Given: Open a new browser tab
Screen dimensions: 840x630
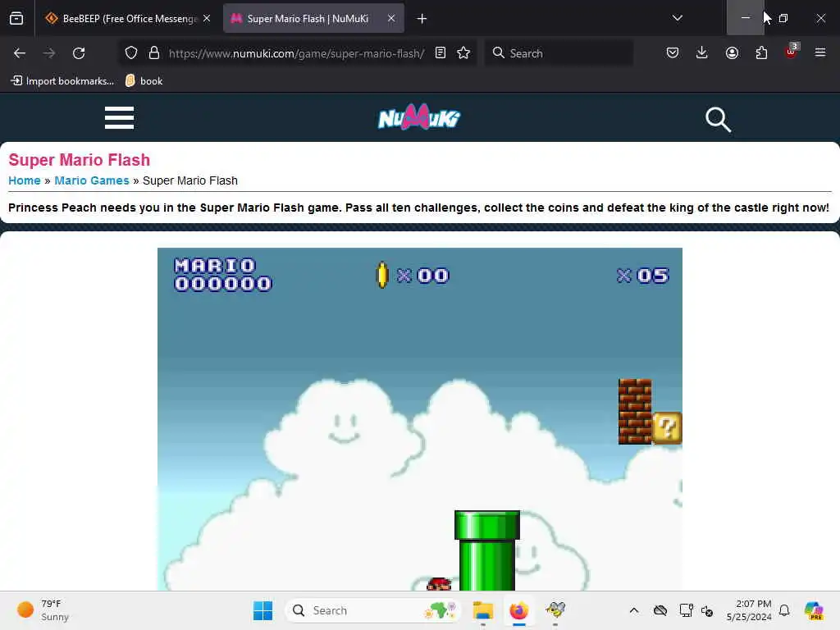Looking at the screenshot, I should click(x=422, y=19).
